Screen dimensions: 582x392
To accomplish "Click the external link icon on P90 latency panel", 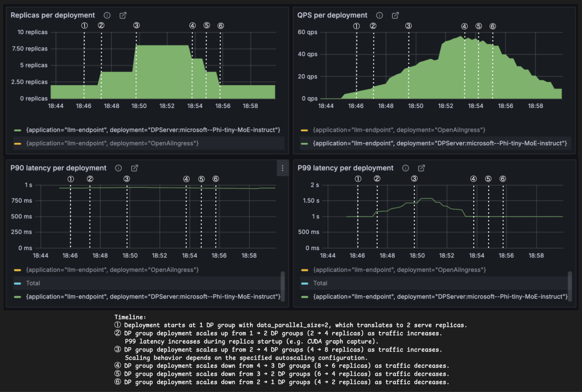I will click(134, 168).
